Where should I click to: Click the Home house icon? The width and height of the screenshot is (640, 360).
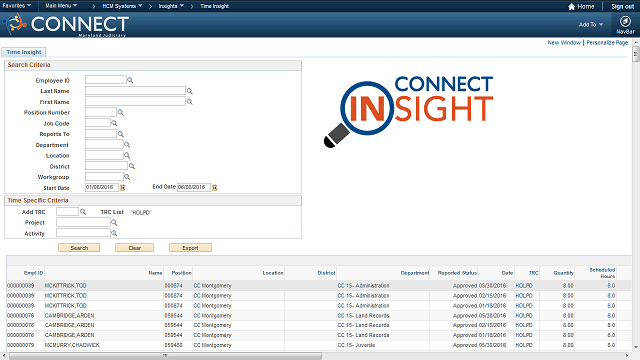click(x=571, y=7)
